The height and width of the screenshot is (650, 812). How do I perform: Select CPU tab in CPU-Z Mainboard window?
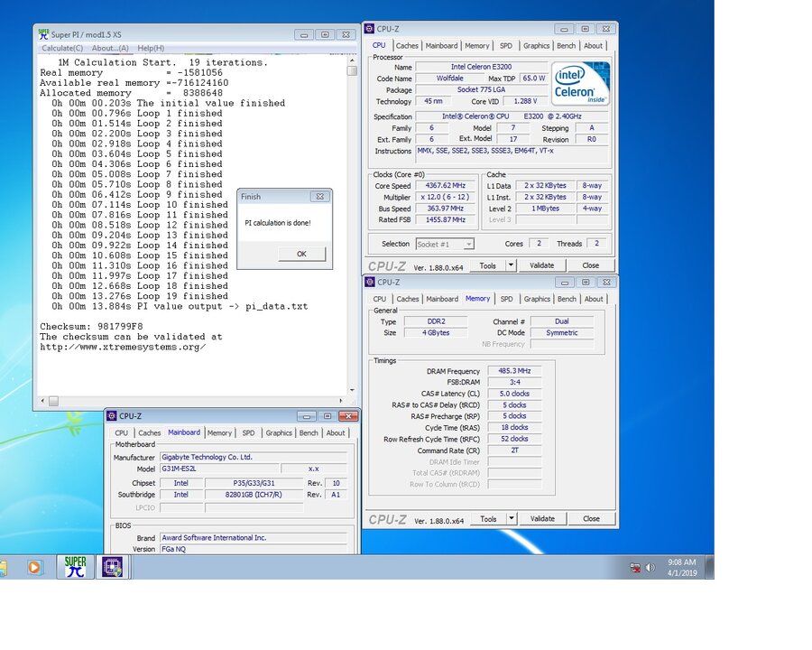click(121, 432)
